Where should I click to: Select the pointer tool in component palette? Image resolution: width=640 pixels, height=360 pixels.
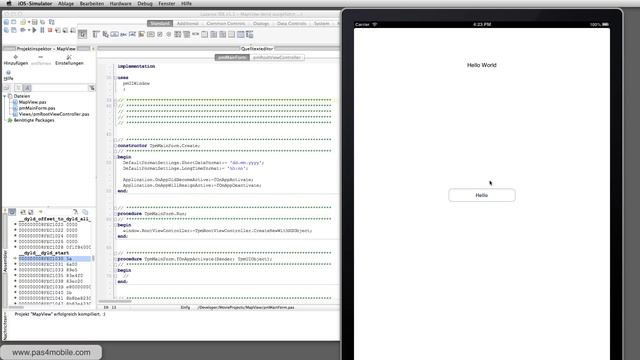[82, 34]
